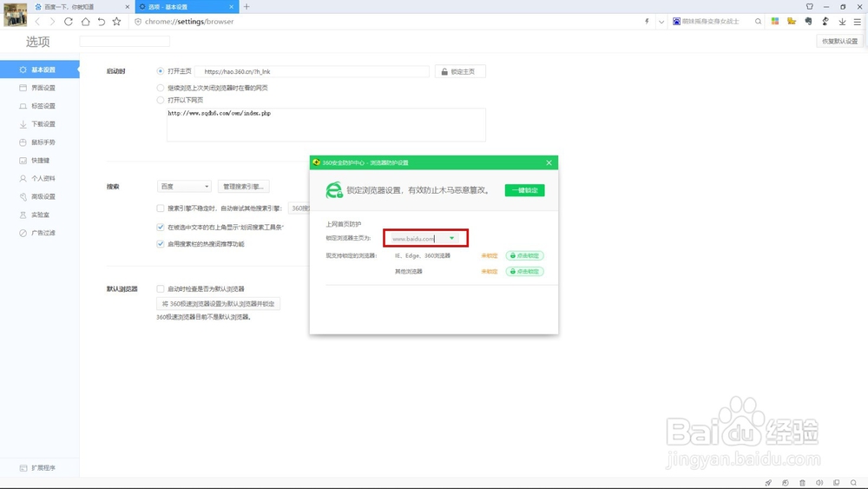Click the skin shirt icon in title bar
The height and width of the screenshot is (489, 868).
pyautogui.click(x=809, y=7)
